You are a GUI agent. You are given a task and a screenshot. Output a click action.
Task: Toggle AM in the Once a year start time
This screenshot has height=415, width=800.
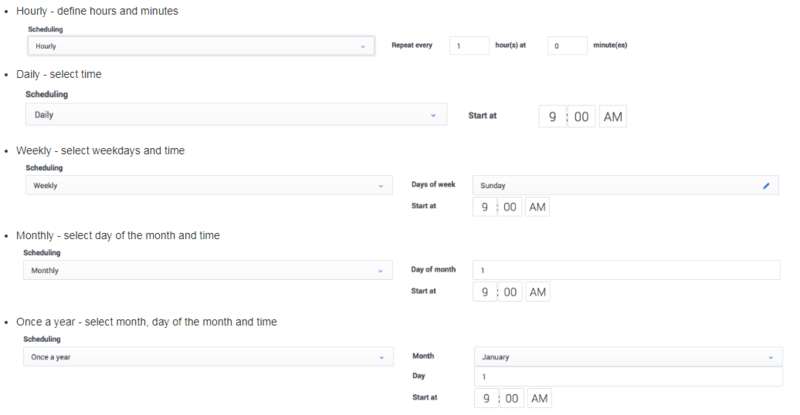tap(537, 398)
